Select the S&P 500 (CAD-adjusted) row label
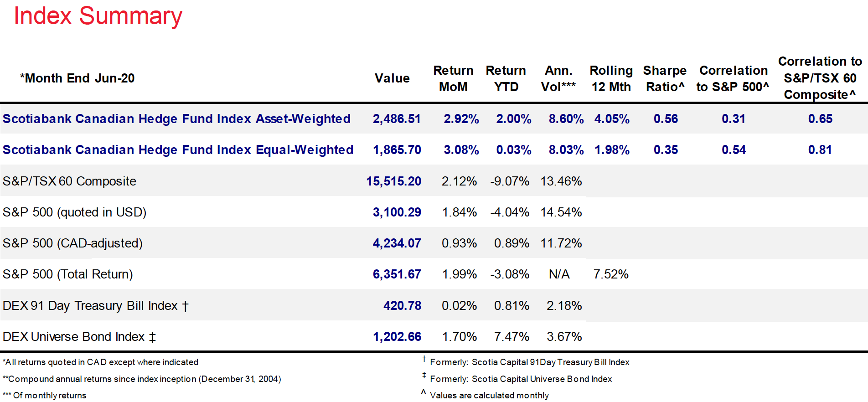The image size is (868, 402). pos(72,243)
